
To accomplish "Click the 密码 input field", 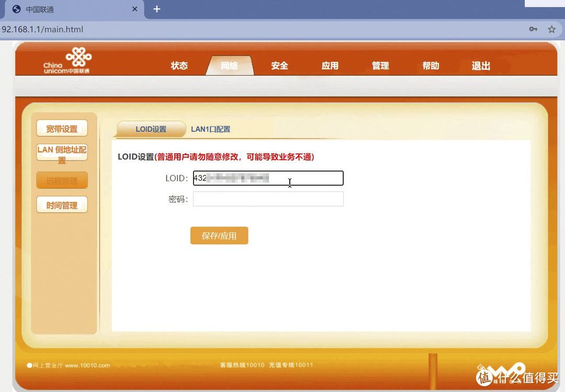I will tap(268, 199).
